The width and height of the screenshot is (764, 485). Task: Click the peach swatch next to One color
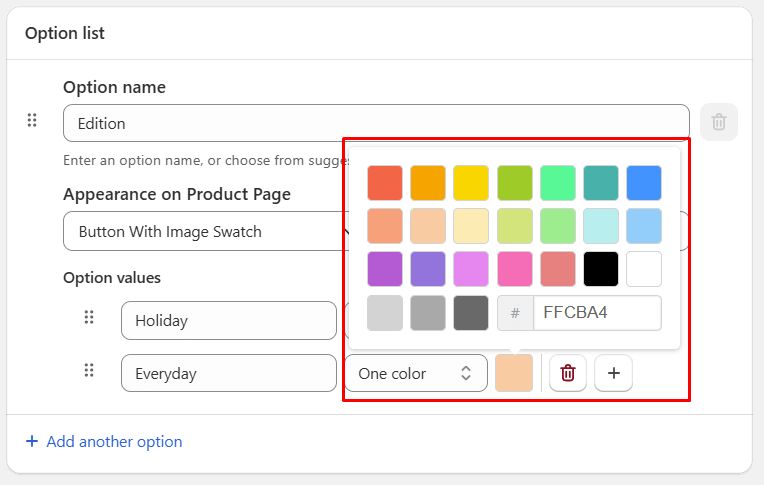click(514, 373)
